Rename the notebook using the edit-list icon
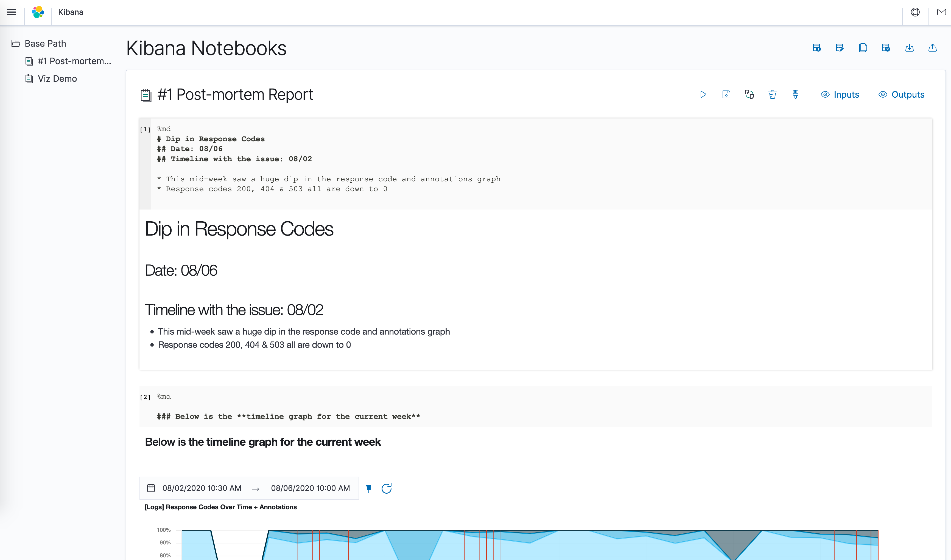This screenshot has width=951, height=560. 840,48
